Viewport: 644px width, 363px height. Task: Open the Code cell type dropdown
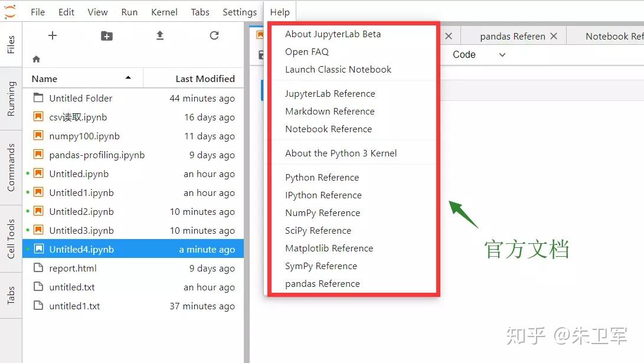[479, 55]
